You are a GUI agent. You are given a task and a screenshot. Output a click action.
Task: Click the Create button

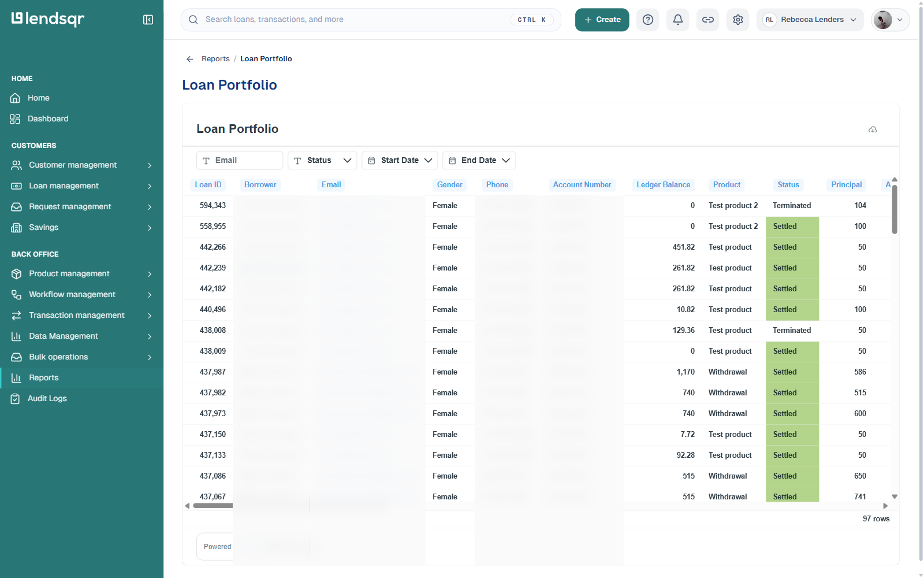(x=602, y=20)
